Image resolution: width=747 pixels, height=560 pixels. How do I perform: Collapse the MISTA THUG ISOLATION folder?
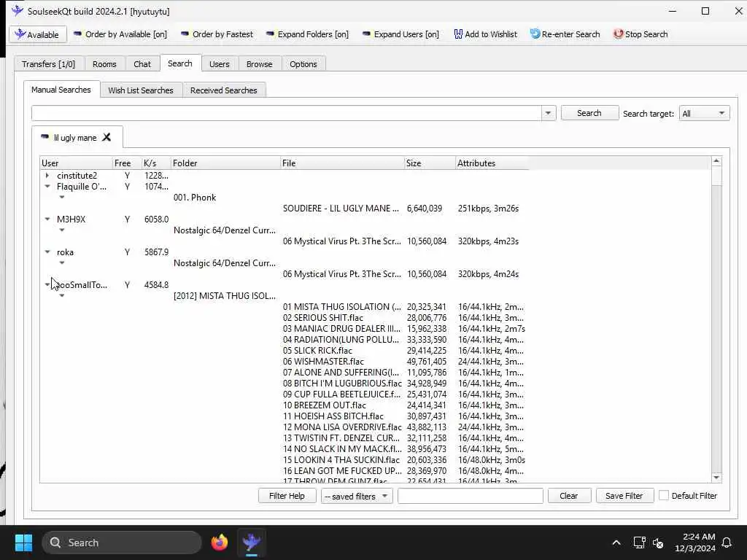62,296
